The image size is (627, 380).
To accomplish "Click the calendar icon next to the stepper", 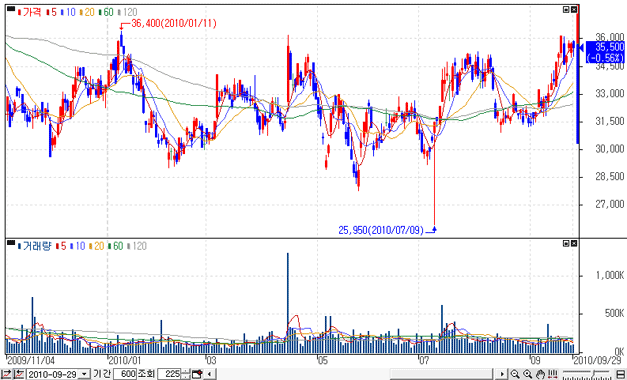I will 197,374.
